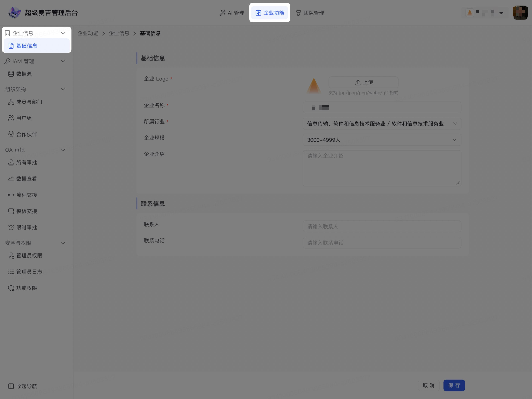Open the enterprise switcher dropdown arrow
Image resolution: width=532 pixels, height=399 pixels.
(x=502, y=13)
